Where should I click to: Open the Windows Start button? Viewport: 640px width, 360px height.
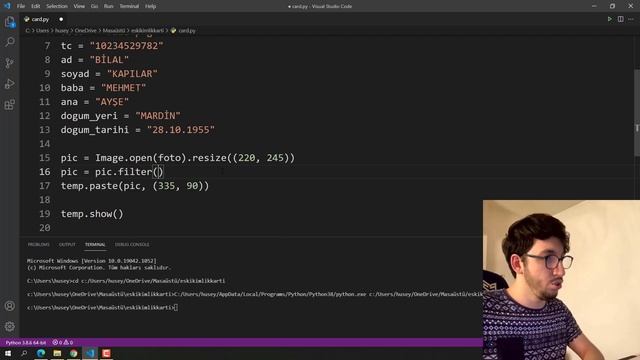click(x=8, y=353)
